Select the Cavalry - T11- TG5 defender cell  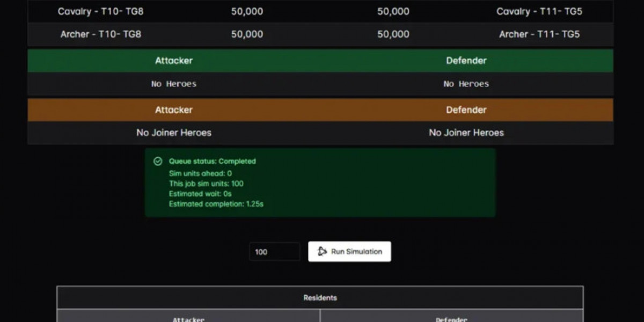(x=539, y=11)
